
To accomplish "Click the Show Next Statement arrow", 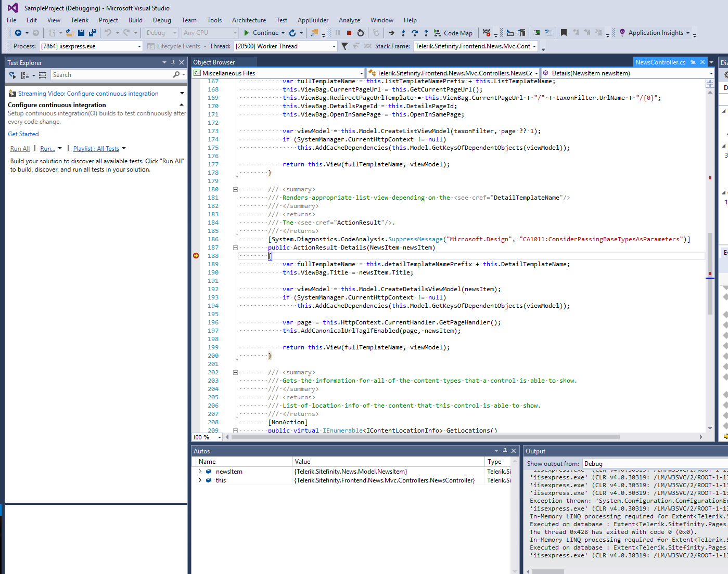I will (391, 33).
